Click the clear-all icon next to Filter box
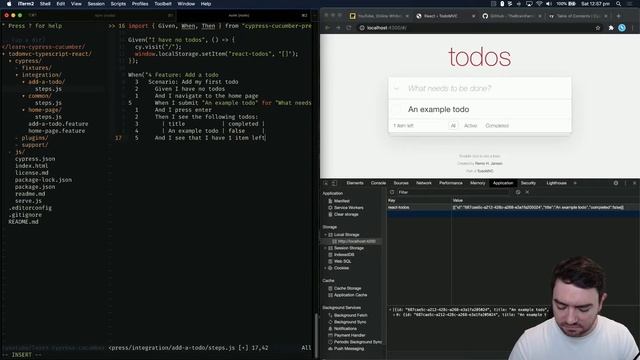 coord(518,192)
